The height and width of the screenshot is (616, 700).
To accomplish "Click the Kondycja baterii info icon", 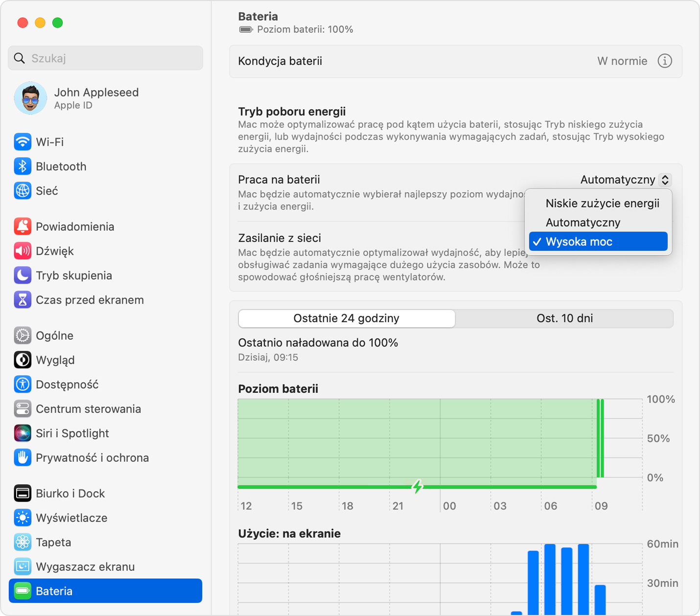I will (664, 61).
